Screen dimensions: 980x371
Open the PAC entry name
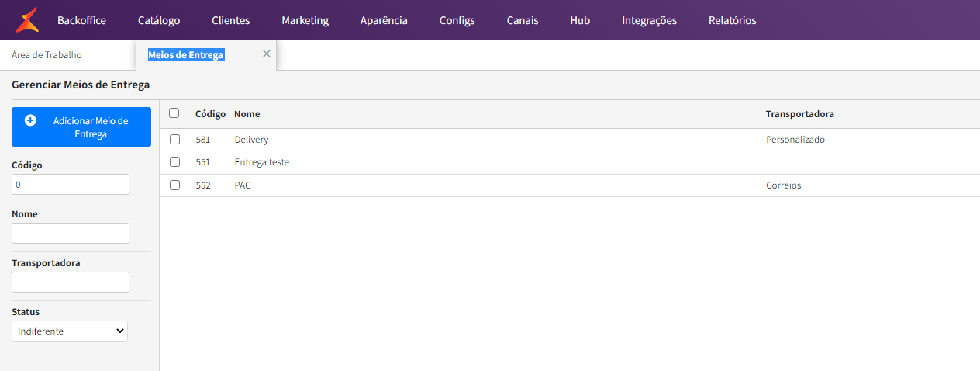(243, 185)
